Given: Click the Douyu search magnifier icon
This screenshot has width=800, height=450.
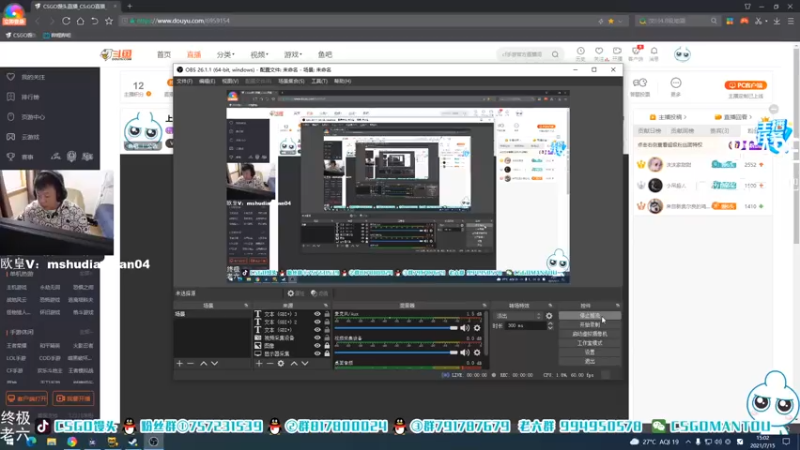Looking at the screenshot, I should pos(555,54).
